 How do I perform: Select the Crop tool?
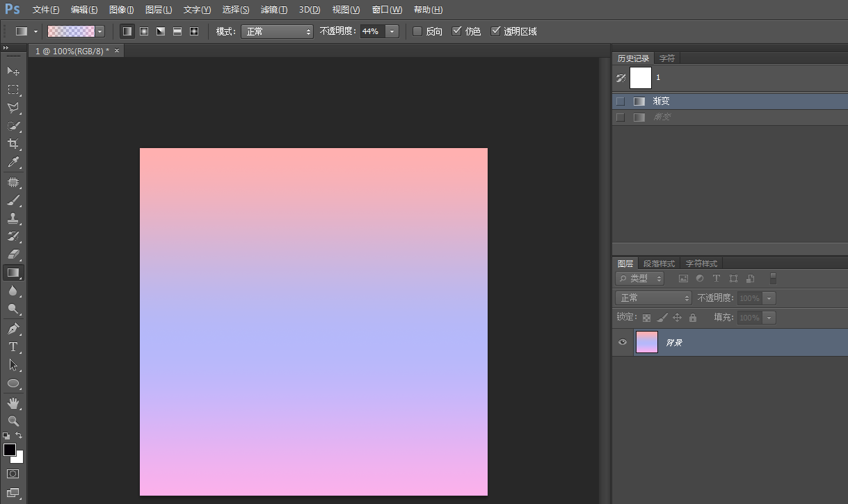click(13, 144)
